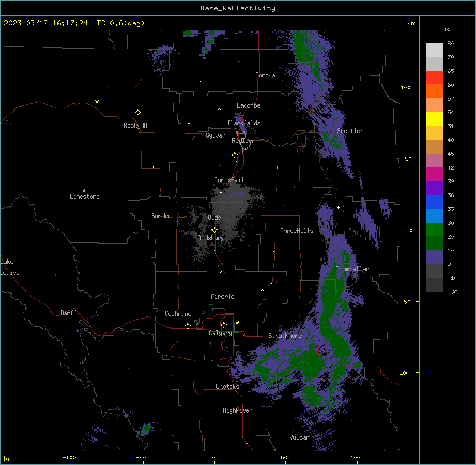Click the Innisfail city label
This screenshot has width=476, height=465.
[x=229, y=180]
